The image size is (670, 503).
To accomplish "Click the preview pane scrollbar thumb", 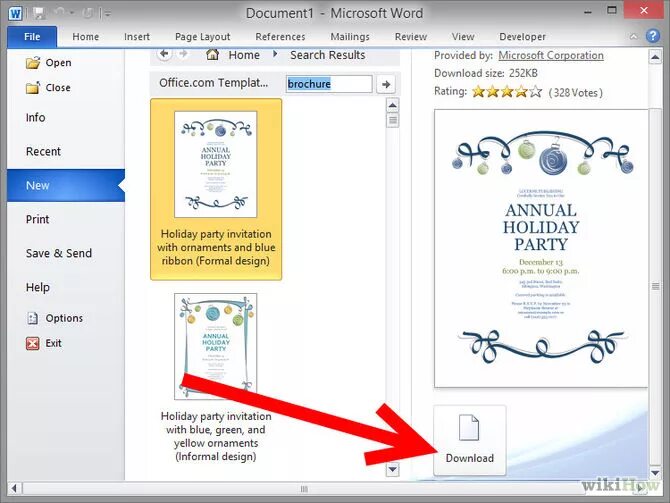I will 655,286.
